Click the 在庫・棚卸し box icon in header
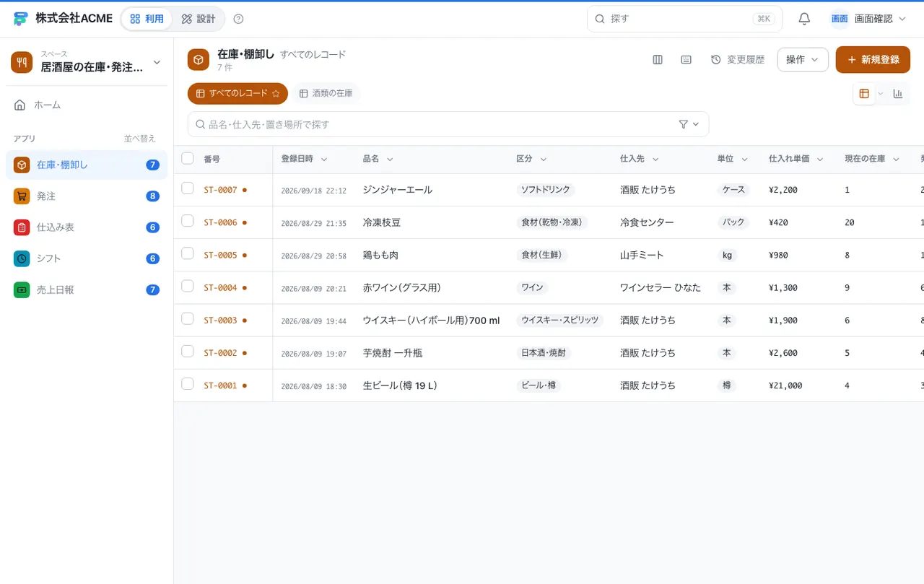Image resolution: width=924 pixels, height=584 pixels. click(x=199, y=60)
